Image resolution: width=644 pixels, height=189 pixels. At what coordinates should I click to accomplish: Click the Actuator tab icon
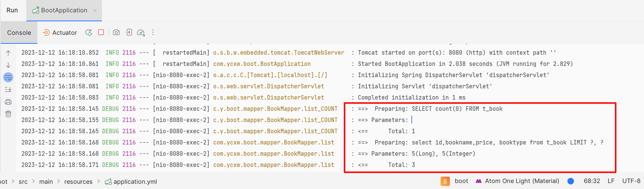pos(46,33)
